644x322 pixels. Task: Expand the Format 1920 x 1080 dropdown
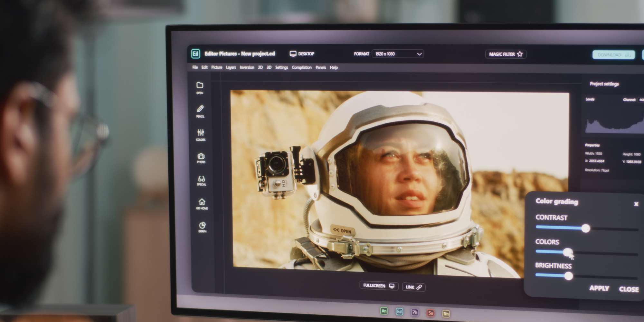tap(398, 54)
